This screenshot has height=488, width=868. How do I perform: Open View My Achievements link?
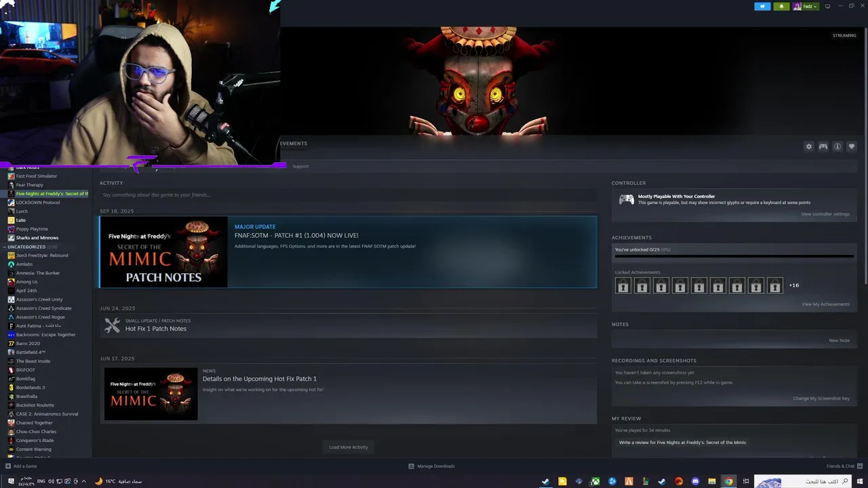click(825, 304)
